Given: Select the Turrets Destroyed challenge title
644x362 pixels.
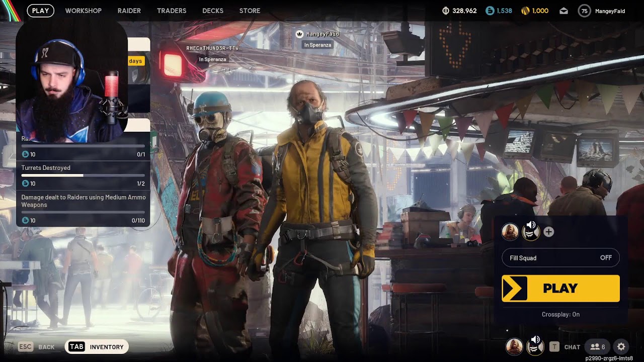Looking at the screenshot, I should (46, 168).
